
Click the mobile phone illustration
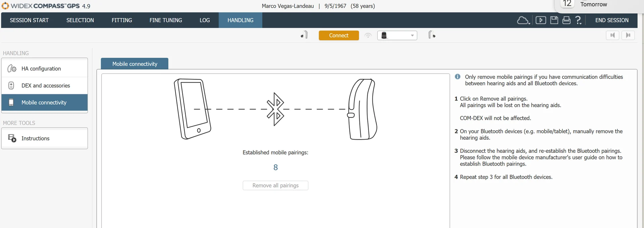click(193, 109)
